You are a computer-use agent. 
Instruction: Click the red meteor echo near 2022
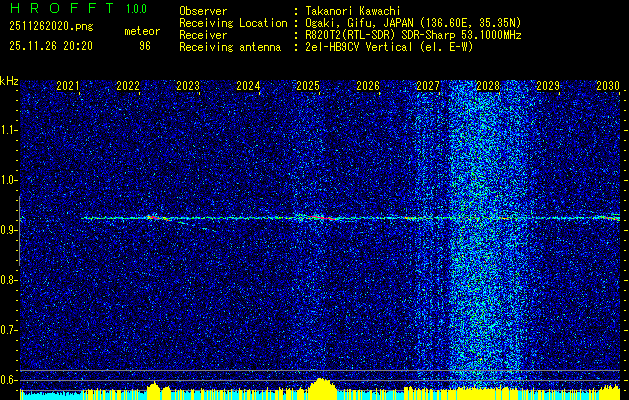pos(158,218)
